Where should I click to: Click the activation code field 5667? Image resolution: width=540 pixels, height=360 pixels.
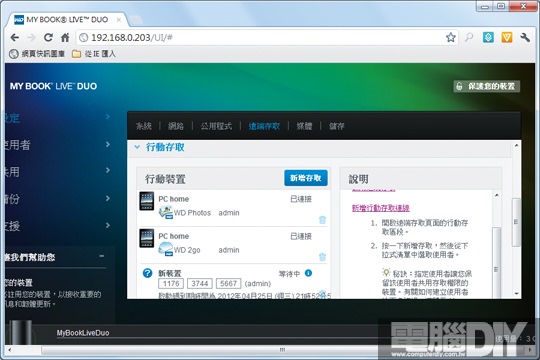228,284
